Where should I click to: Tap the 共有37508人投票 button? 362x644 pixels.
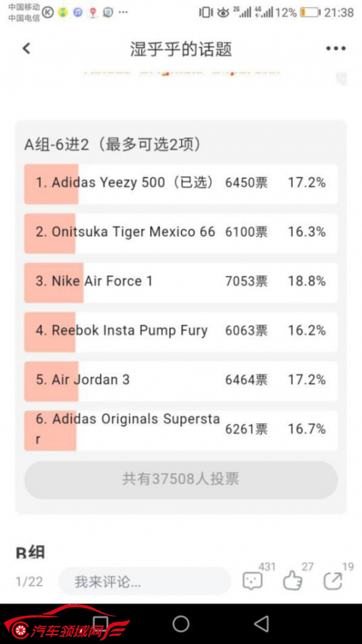coord(180,480)
